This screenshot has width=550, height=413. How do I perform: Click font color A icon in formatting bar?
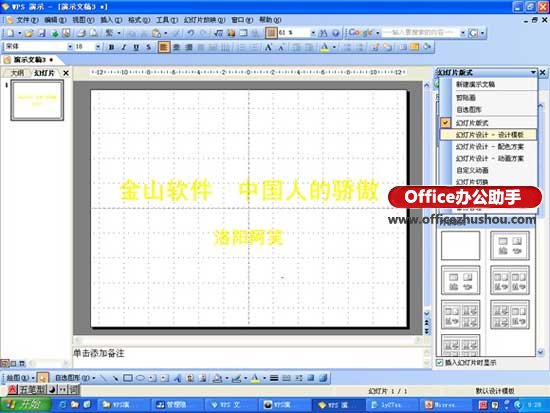(325, 47)
